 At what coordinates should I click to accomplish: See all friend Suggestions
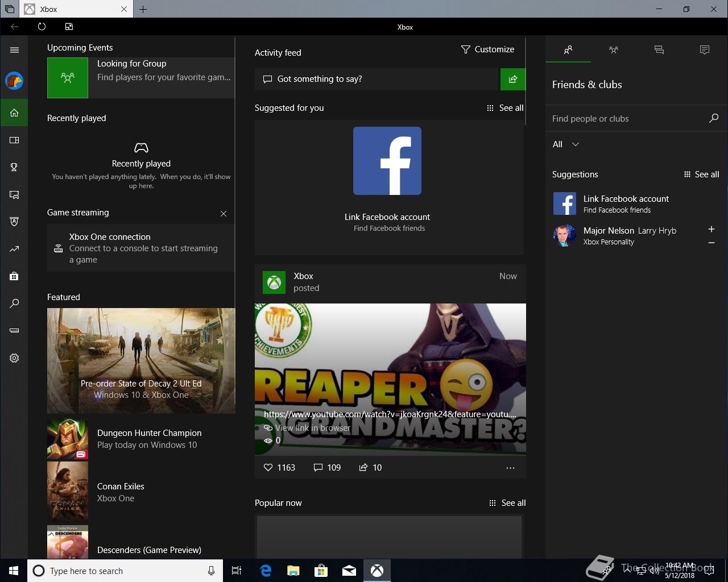pyautogui.click(x=701, y=174)
